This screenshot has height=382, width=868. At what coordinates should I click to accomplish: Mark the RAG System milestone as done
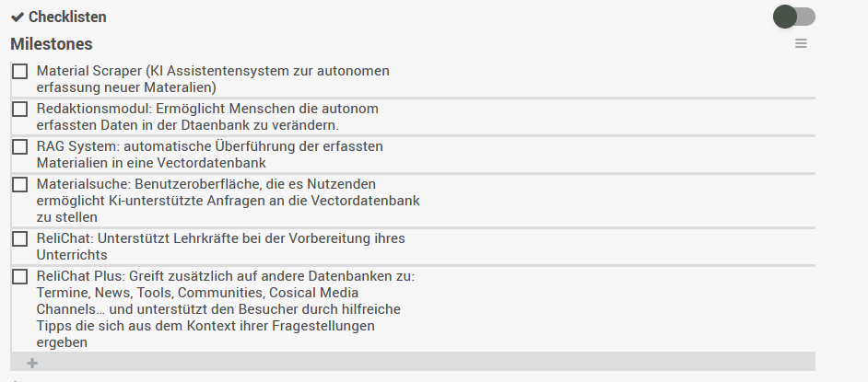click(x=20, y=147)
